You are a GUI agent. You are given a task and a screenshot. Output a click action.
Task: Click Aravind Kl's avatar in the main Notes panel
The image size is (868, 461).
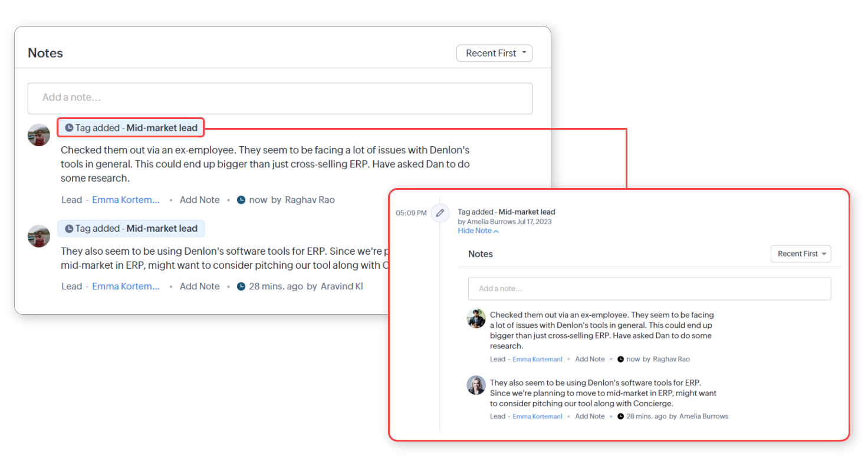tap(39, 236)
